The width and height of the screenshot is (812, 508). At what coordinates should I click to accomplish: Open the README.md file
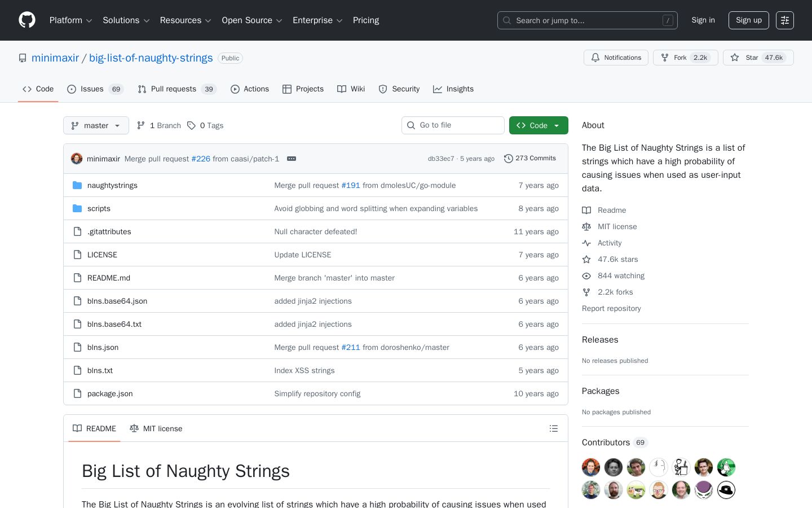pyautogui.click(x=109, y=278)
